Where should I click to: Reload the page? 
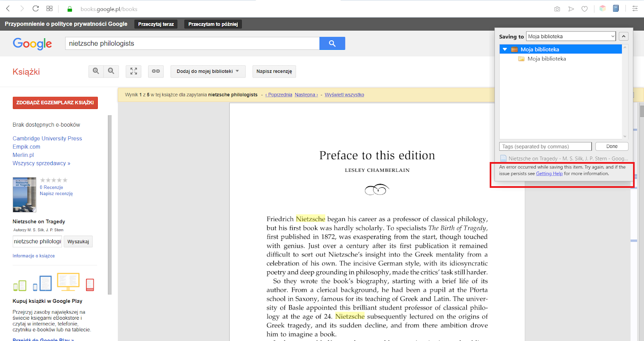point(35,8)
